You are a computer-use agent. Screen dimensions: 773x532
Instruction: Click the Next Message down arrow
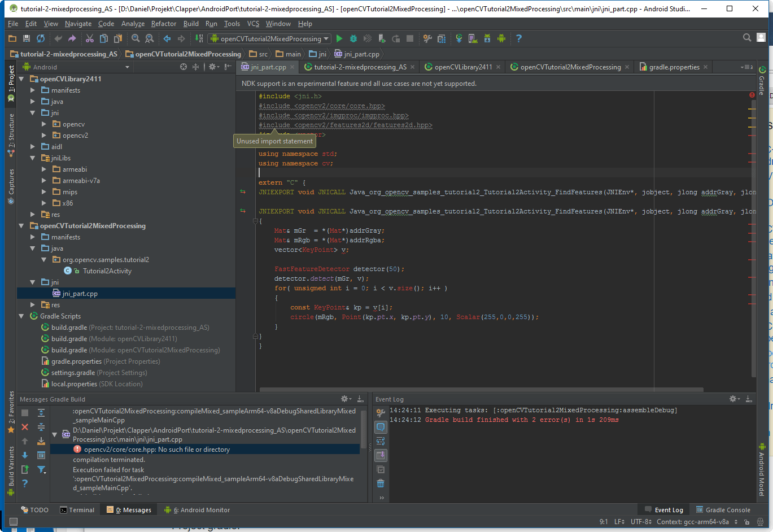pyautogui.click(x=25, y=455)
